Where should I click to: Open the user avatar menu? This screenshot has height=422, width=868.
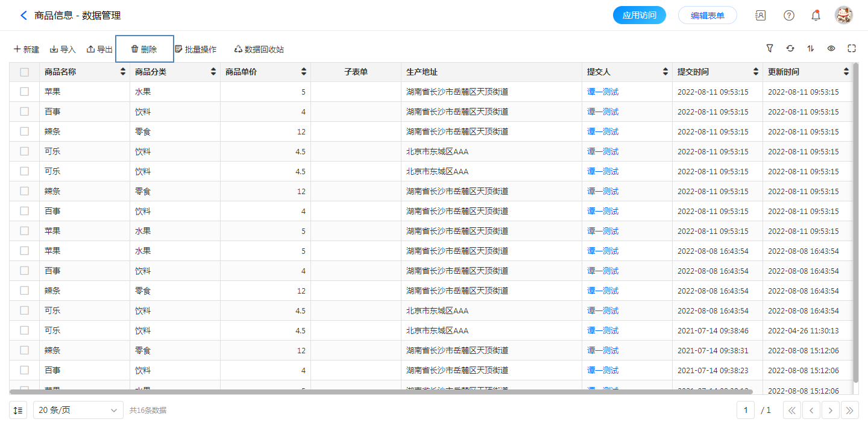click(x=843, y=16)
